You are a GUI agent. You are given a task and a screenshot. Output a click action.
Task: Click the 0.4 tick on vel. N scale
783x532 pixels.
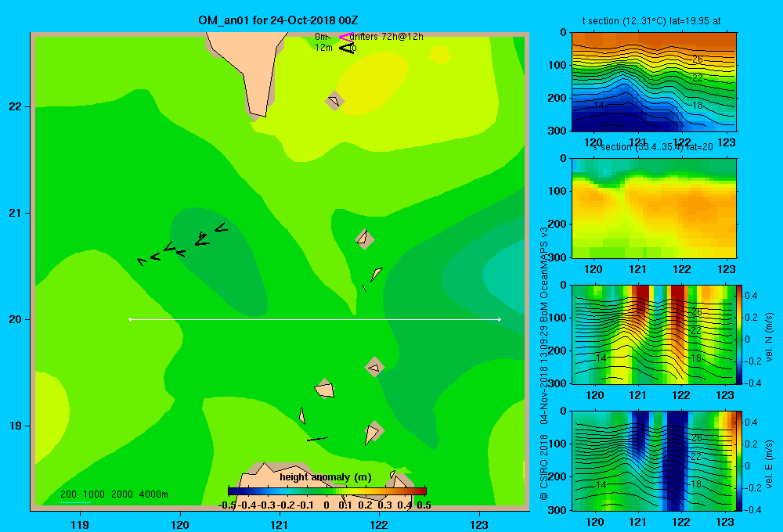pos(751,296)
